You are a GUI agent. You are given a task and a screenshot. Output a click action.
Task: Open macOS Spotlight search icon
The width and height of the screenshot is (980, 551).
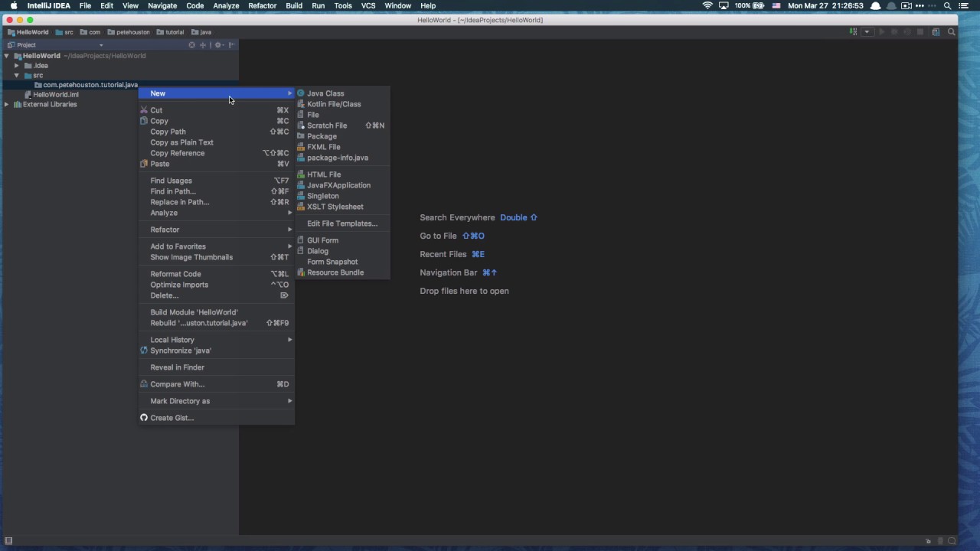(947, 6)
